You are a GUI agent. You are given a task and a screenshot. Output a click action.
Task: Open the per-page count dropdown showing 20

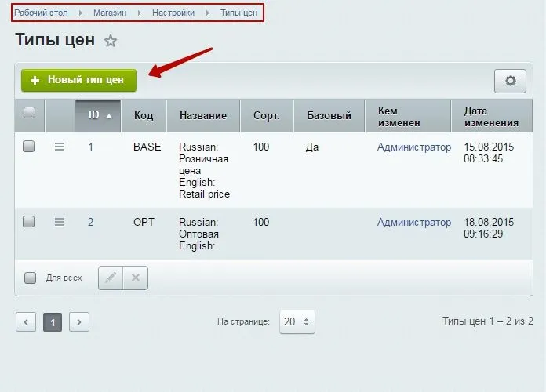click(x=297, y=321)
